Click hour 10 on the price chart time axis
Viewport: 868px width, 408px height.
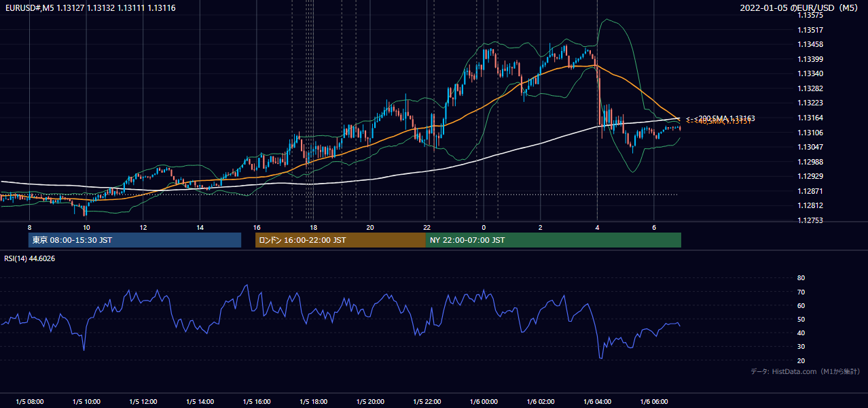86,227
